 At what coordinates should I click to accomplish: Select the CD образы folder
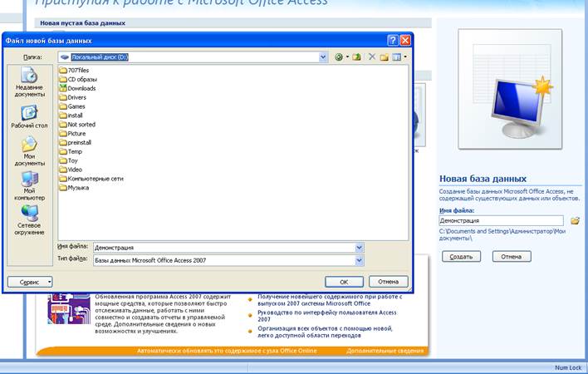pos(78,79)
